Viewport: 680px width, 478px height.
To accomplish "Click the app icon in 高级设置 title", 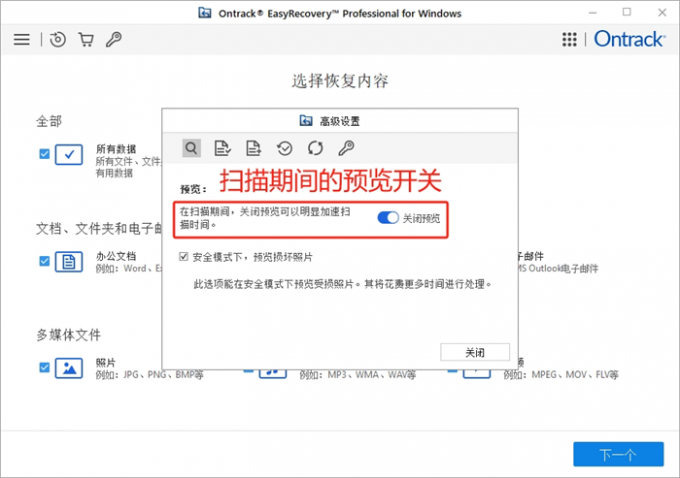I will click(306, 121).
